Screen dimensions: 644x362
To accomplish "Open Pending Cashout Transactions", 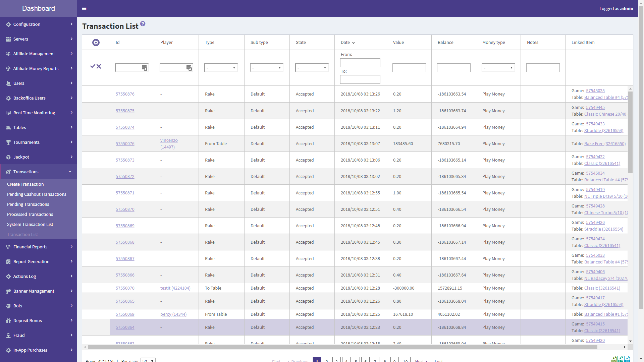I will [37, 194].
